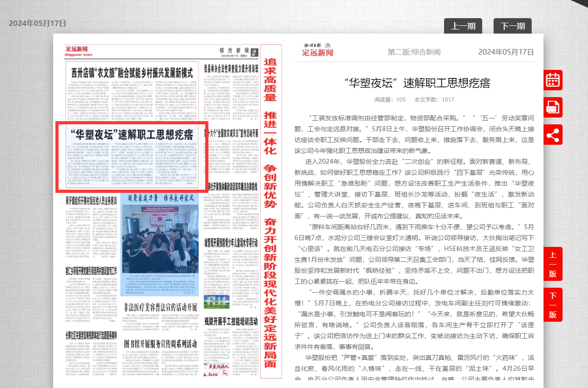Go to next issue 下一期
588x388 pixels.
[512, 26]
